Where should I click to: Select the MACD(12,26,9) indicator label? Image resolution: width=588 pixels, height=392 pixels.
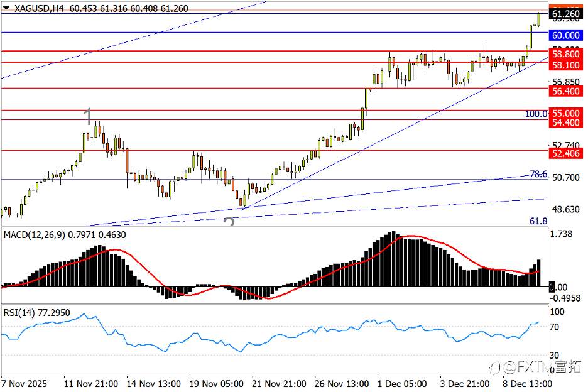click(x=65, y=235)
